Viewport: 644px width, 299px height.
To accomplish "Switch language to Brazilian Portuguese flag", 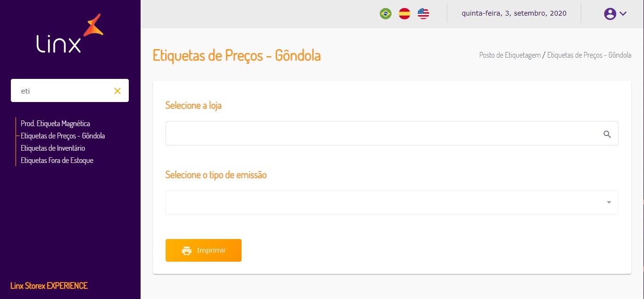I will click(x=385, y=14).
